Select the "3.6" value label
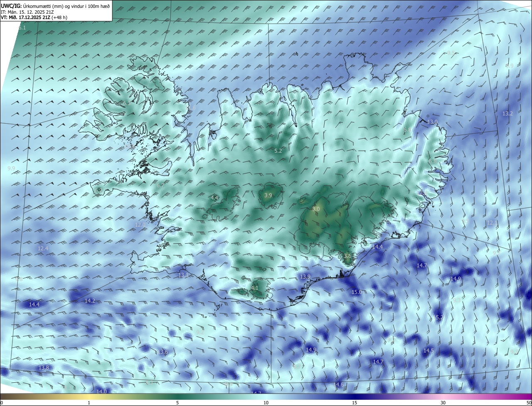This screenshot has height=406, width=532. tap(348, 256)
